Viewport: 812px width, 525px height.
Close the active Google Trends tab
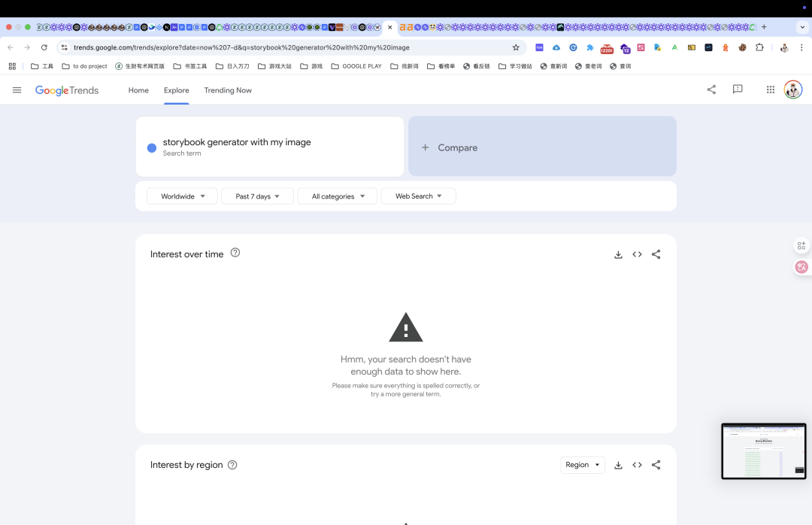coord(390,28)
